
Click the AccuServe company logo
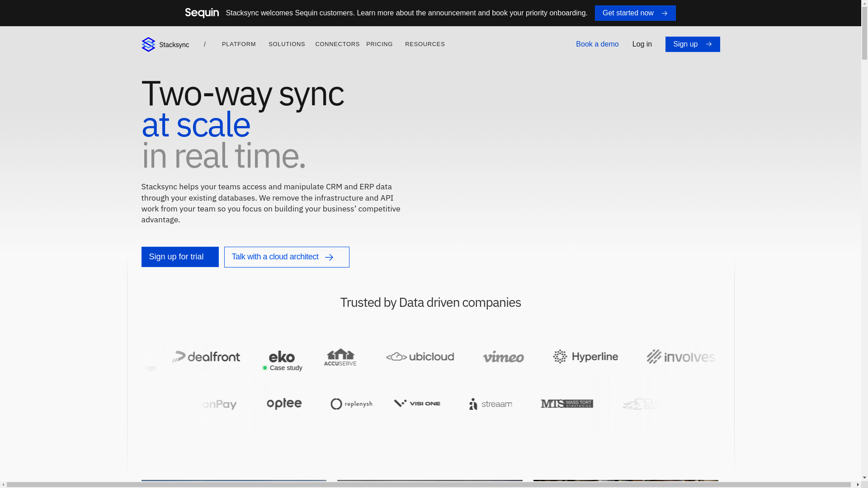click(x=340, y=357)
